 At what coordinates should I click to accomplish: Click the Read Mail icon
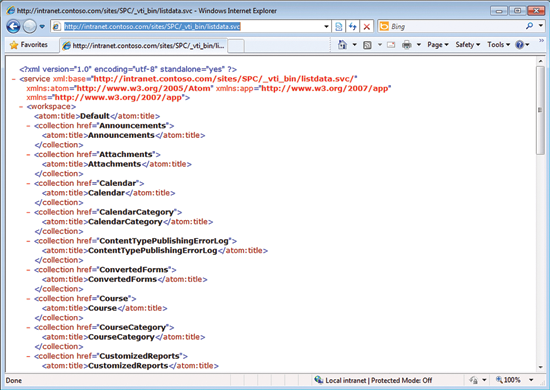pyautogui.click(x=391, y=45)
